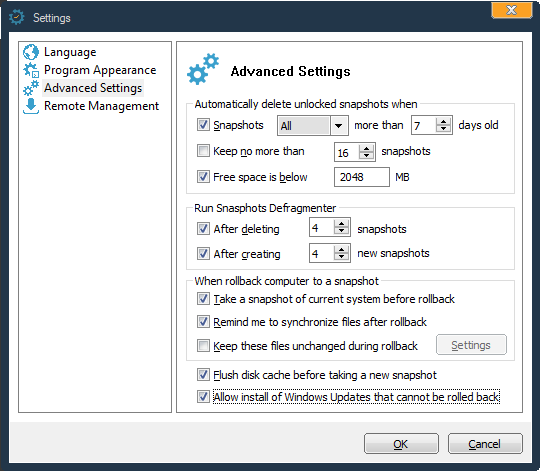Viewport: 540px width, 471px height.
Task: Toggle Flush disk cache before new snapshot
Action: click(x=203, y=375)
